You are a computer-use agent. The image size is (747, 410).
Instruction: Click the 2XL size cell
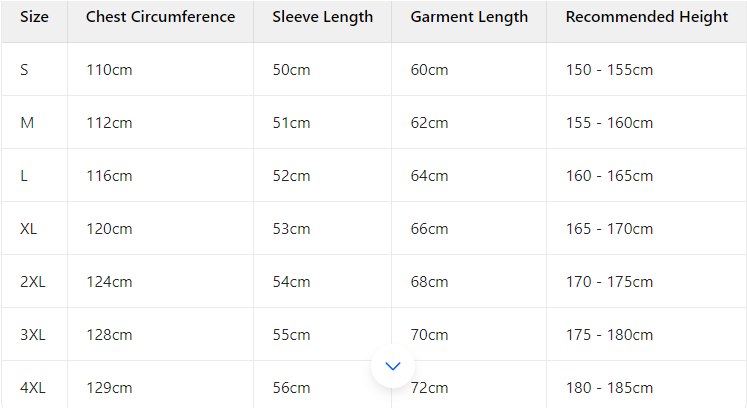[x=33, y=282]
